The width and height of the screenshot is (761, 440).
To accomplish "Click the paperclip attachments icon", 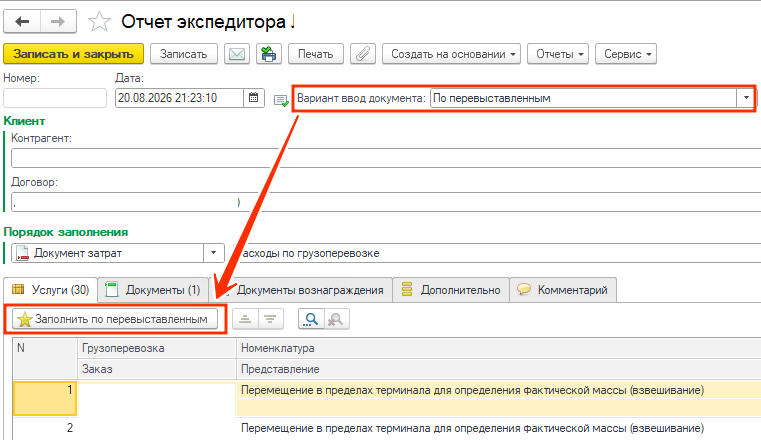I will pos(363,54).
